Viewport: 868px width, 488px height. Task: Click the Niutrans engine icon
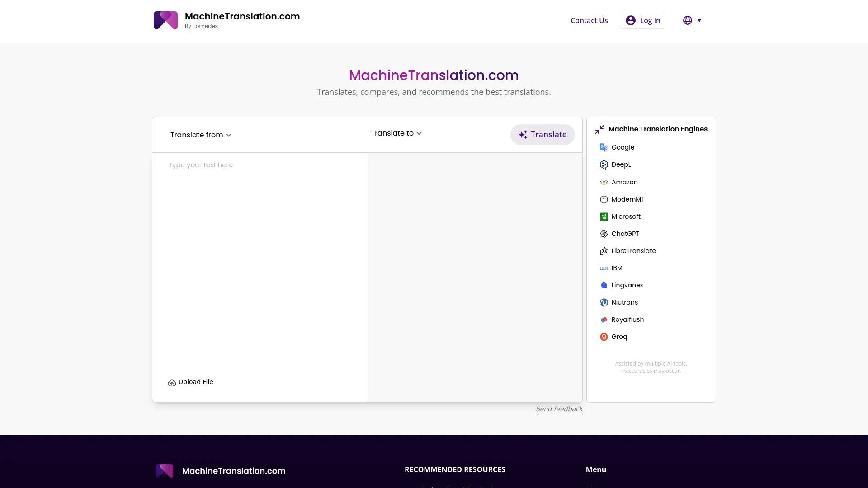pyautogui.click(x=604, y=302)
